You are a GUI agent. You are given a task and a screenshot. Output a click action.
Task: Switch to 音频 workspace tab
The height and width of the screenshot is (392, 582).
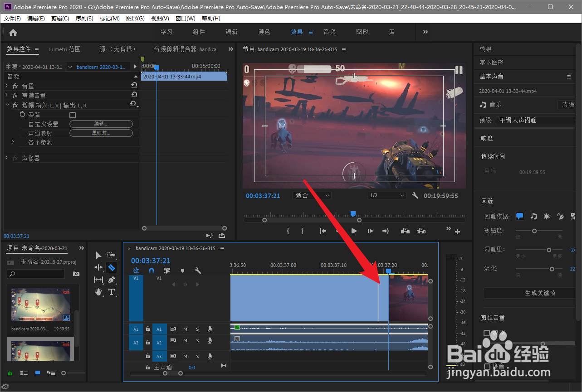(x=330, y=32)
